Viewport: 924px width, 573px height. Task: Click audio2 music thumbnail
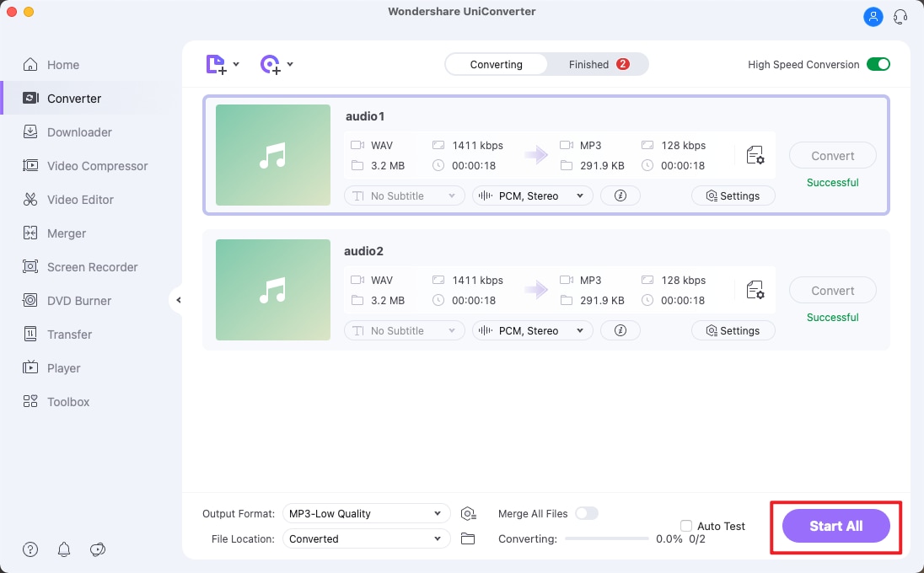273,290
